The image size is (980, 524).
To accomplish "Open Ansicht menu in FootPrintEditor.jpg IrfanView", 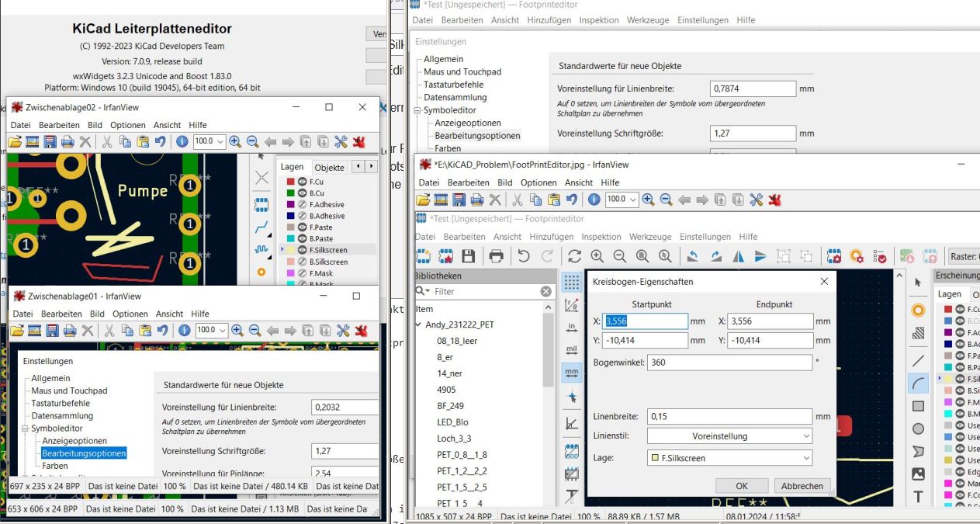I will click(579, 182).
